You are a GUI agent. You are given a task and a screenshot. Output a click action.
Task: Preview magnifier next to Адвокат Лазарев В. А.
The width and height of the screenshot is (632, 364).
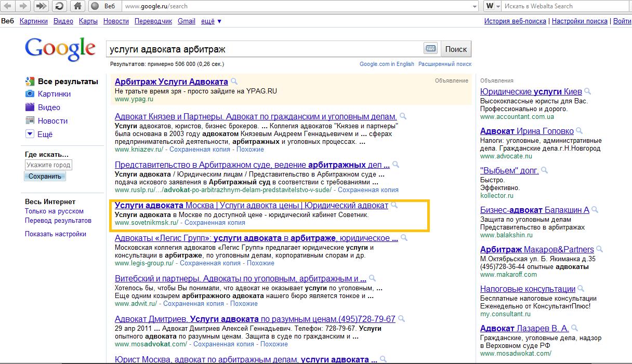pyautogui.click(x=574, y=328)
